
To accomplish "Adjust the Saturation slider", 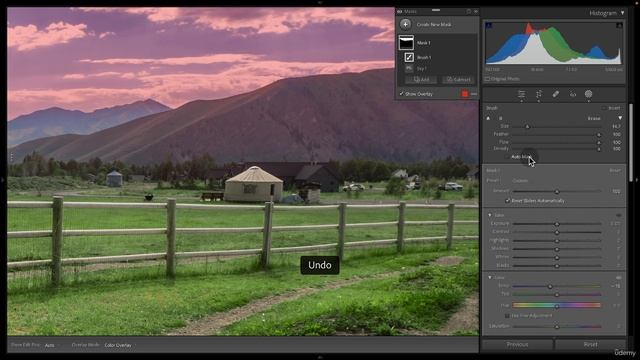I will pyautogui.click(x=556, y=327).
